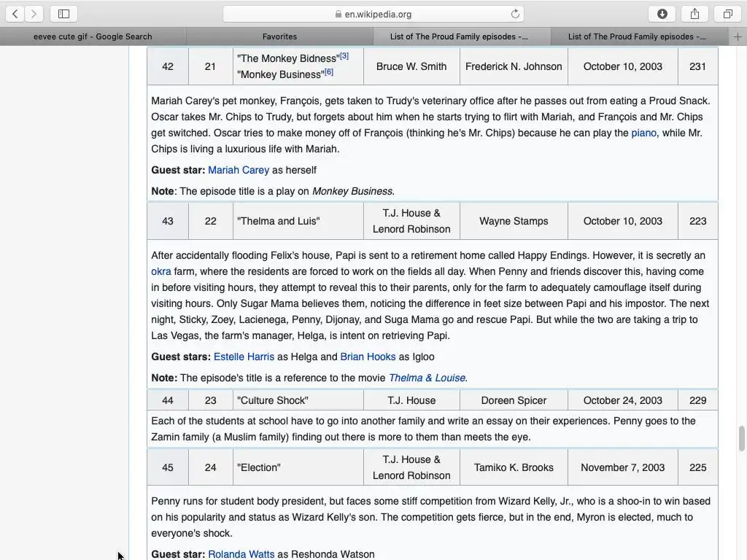Image resolution: width=747 pixels, height=560 pixels.
Task: Open the Downloads popover
Action: (x=662, y=14)
